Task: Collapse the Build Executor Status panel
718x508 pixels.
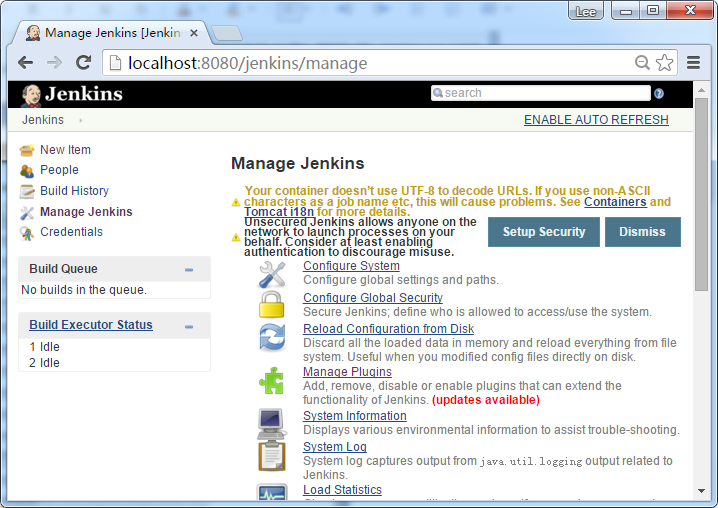Action: [x=189, y=326]
